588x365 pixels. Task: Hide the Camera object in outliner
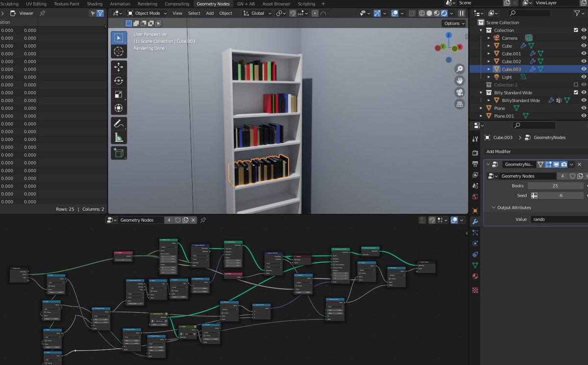coord(584,38)
